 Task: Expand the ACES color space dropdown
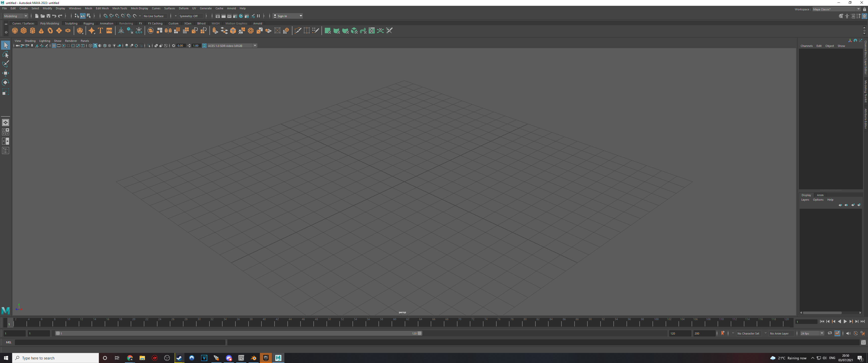coord(255,46)
